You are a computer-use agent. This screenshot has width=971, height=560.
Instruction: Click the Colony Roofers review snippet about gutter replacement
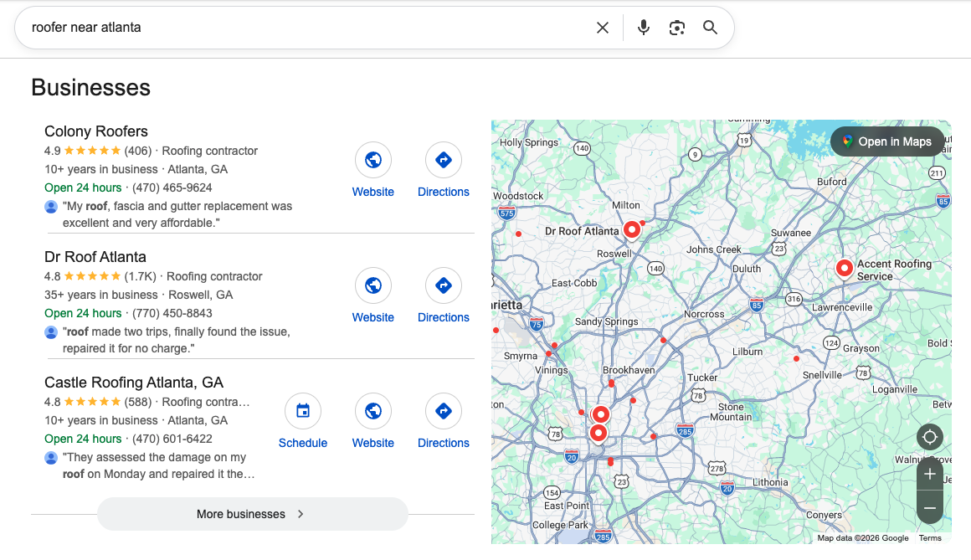(x=177, y=214)
